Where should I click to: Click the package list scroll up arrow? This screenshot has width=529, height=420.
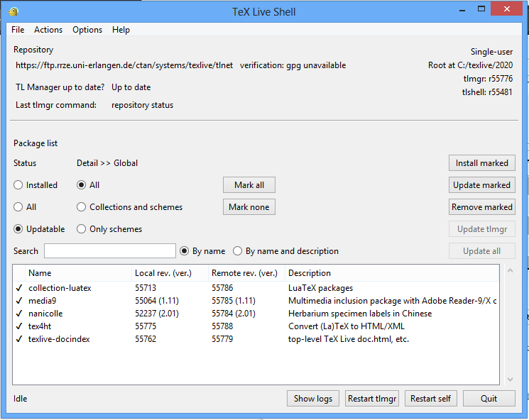point(510,270)
